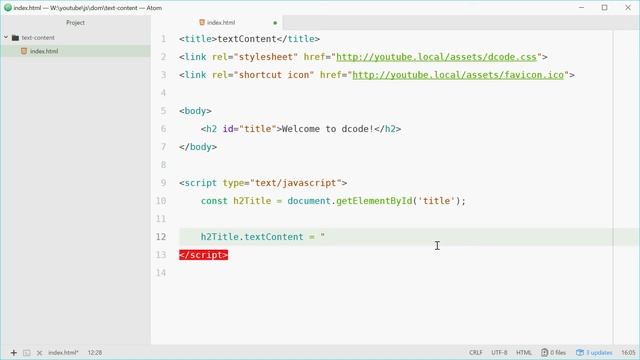Minimize the Atom window
640x360 pixels.
pos(581,7)
